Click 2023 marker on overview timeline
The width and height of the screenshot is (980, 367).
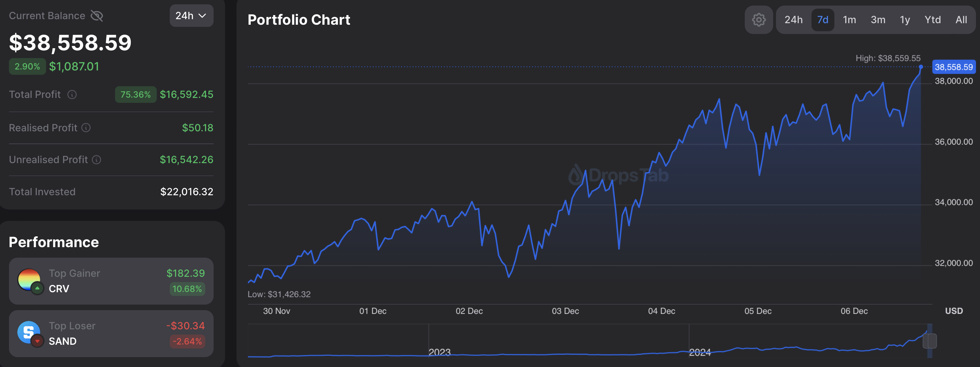click(439, 352)
